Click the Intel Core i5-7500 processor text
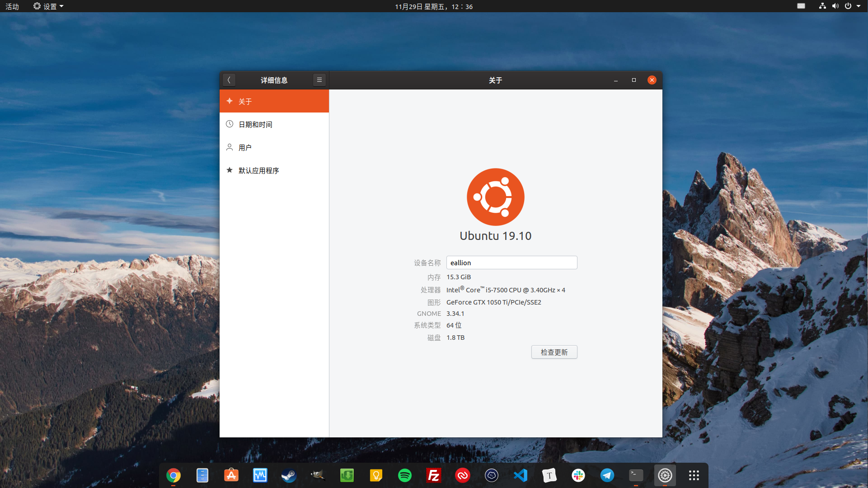Screen dimensions: 868x488 pos(506,290)
